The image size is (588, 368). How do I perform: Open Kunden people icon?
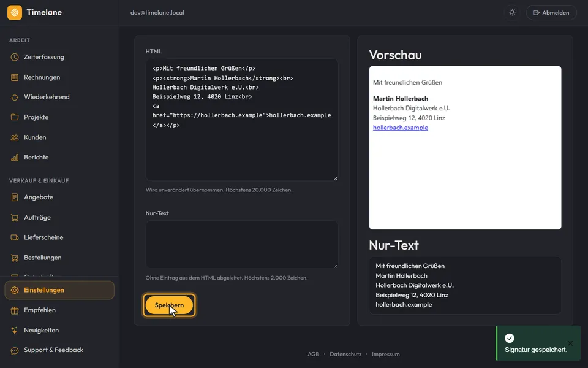15,137
